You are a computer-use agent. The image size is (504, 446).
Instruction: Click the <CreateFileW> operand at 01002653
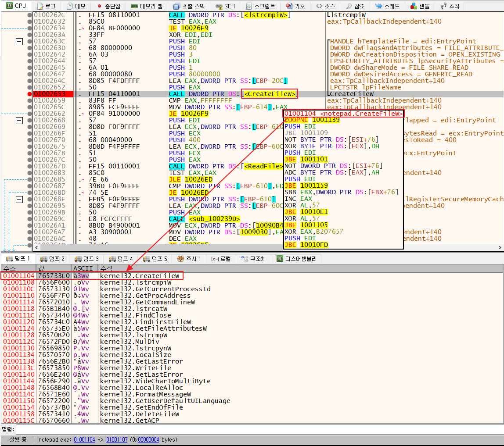[x=270, y=94]
